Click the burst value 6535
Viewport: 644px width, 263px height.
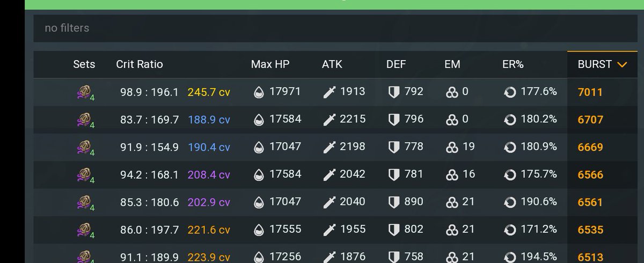[590, 230]
